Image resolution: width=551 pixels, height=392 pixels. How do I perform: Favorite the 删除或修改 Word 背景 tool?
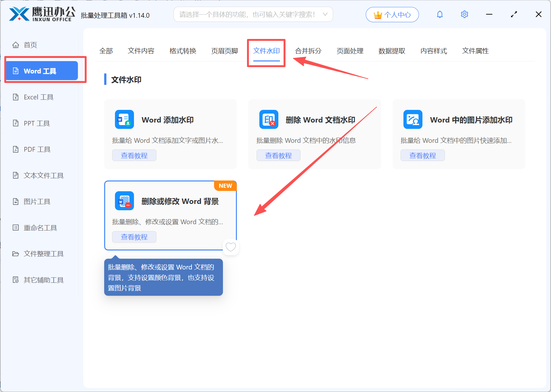pyautogui.click(x=231, y=247)
